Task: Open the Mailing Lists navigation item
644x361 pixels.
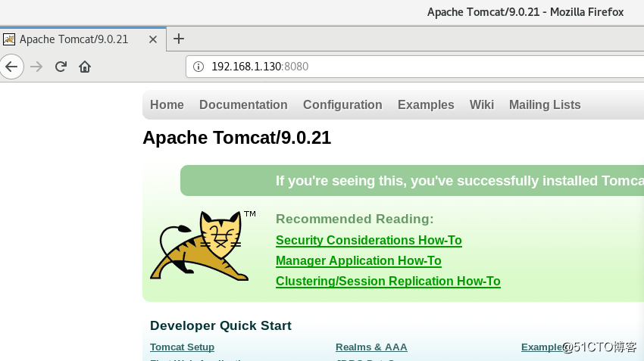Action: (545, 105)
